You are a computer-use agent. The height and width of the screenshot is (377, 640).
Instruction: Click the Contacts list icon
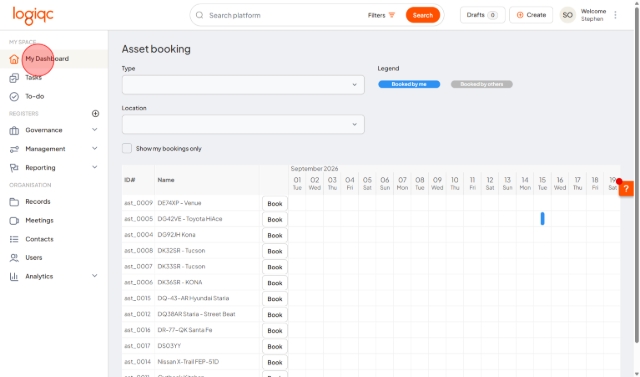click(x=14, y=239)
